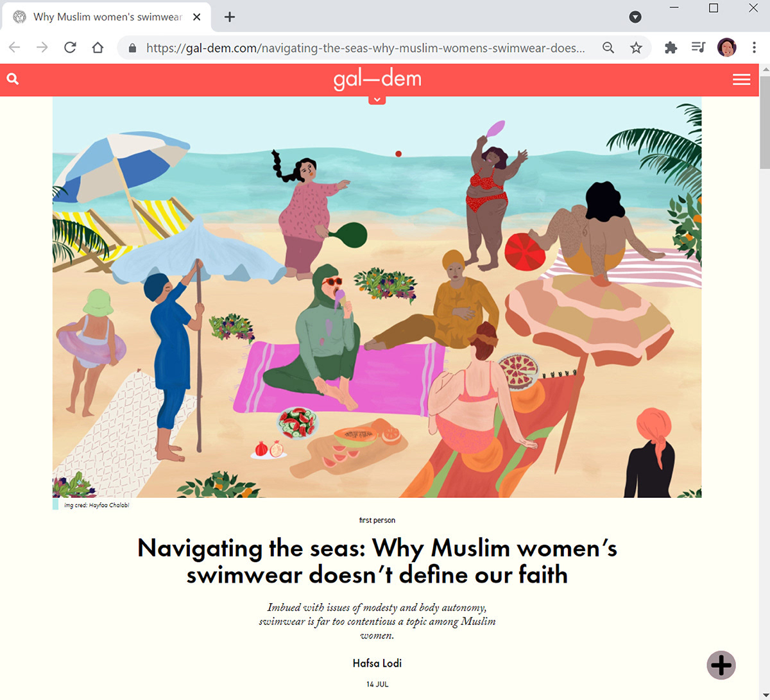Open the media control icon in the toolbar
Viewport: 770px width, 700px height.
(x=698, y=47)
